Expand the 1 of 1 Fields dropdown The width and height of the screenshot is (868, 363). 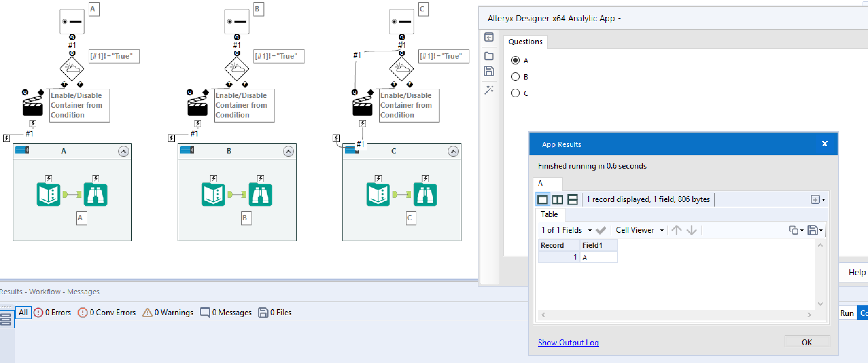pyautogui.click(x=566, y=230)
